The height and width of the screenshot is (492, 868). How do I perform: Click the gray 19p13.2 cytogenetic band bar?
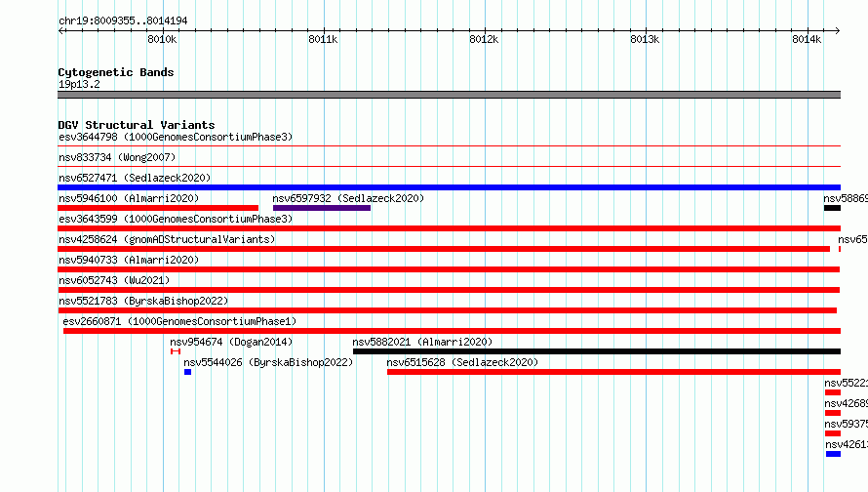pyautogui.click(x=449, y=95)
